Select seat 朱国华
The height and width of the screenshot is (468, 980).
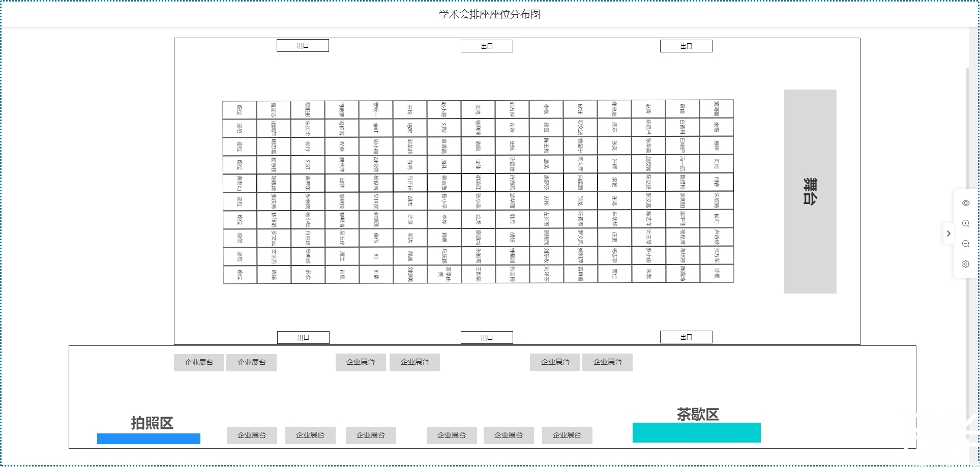308,128
